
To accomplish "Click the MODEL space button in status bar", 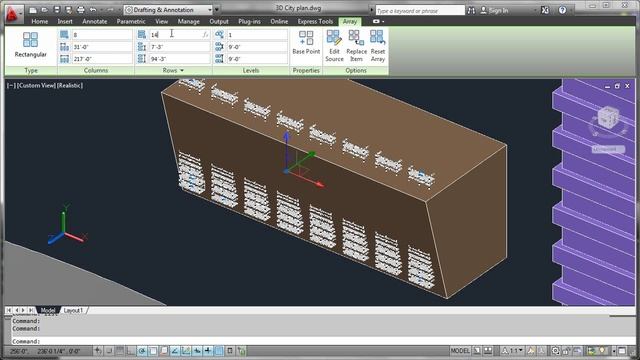I will coord(460,351).
